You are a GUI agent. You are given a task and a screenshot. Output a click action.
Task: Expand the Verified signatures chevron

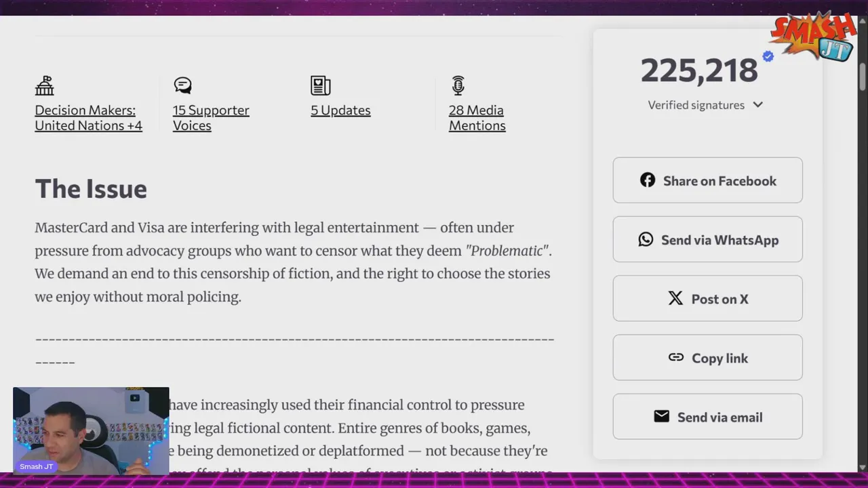pos(758,104)
